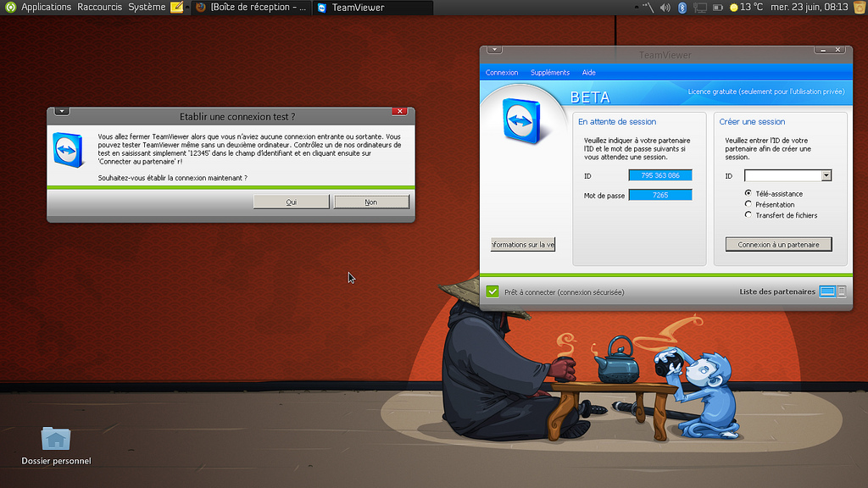The image size is (868, 488).
Task: Open the Bluetooth tray icon
Action: 682,7
